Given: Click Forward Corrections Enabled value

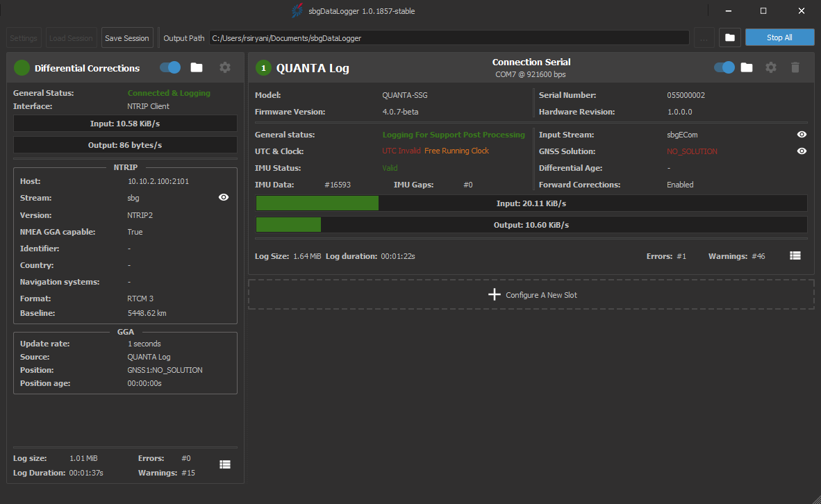Looking at the screenshot, I should pos(680,185).
